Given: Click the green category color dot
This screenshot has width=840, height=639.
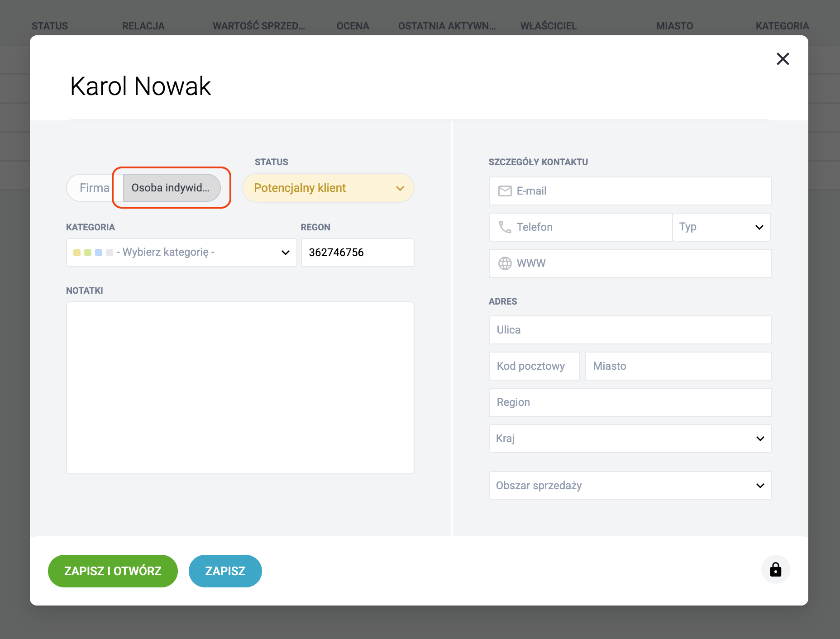Looking at the screenshot, I should point(88,253).
